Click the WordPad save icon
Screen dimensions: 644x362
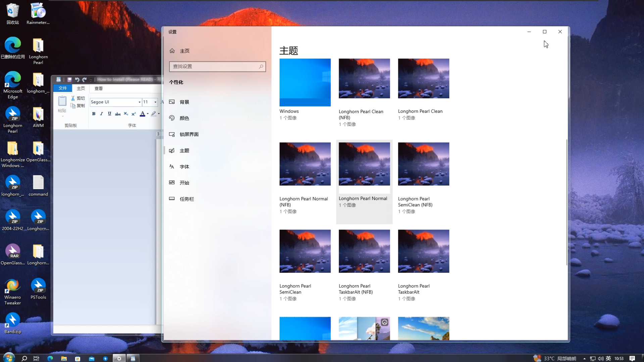click(69, 80)
